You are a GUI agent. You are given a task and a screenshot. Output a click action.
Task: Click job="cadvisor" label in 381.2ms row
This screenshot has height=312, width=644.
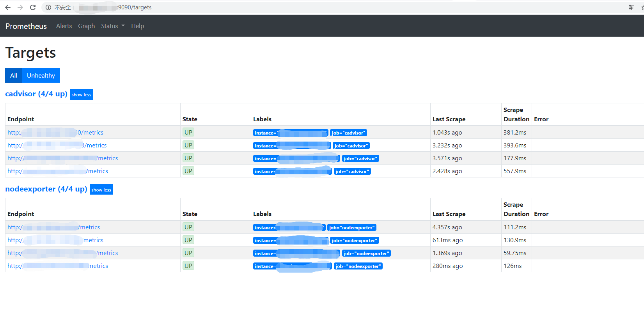348,133
